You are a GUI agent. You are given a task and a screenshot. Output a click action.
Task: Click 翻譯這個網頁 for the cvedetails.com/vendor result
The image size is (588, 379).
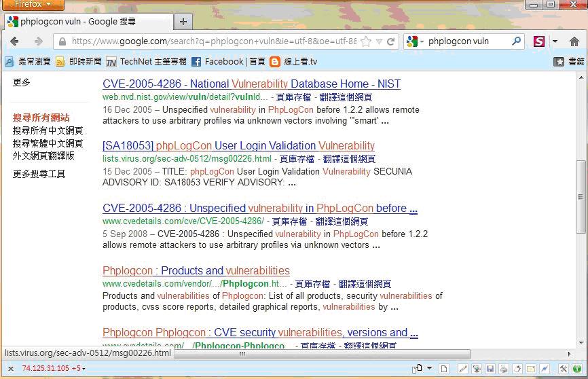pos(365,284)
